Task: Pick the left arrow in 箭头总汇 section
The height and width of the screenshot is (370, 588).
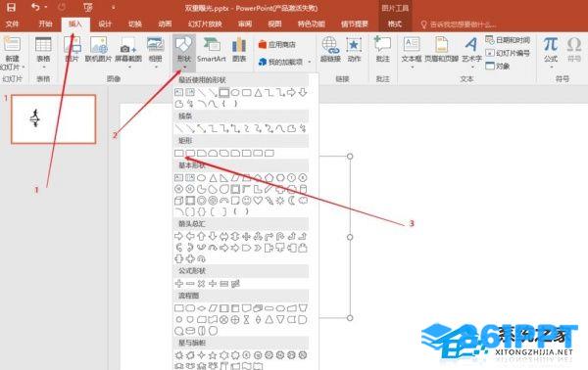Action: pyautogui.click(x=190, y=236)
